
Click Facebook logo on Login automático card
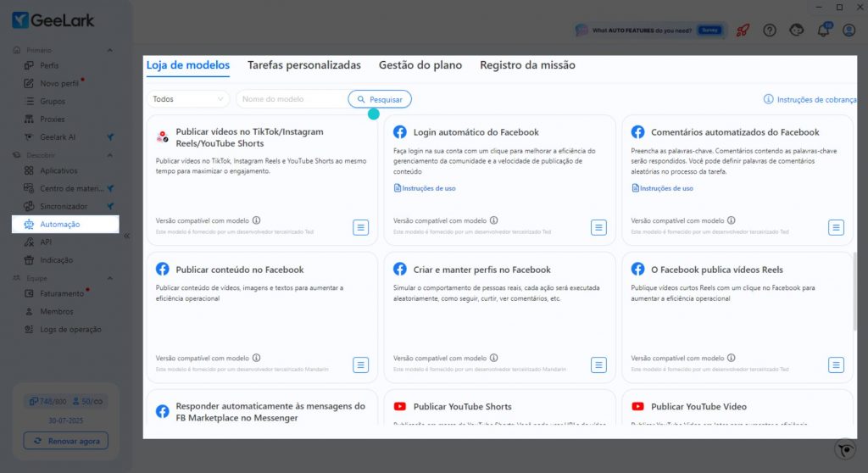pos(400,132)
